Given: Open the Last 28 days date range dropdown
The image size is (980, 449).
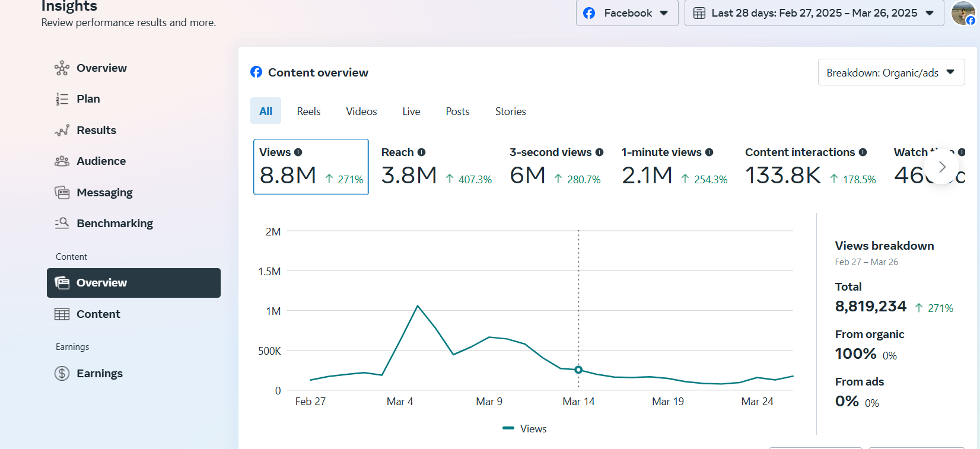Looking at the screenshot, I should click(814, 13).
